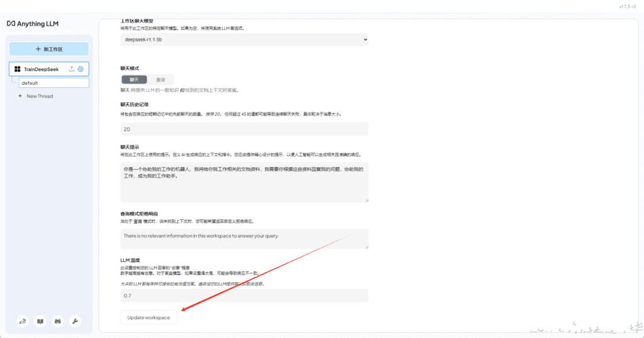
Task: Click the Anything LLM logo
Action: [33, 23]
